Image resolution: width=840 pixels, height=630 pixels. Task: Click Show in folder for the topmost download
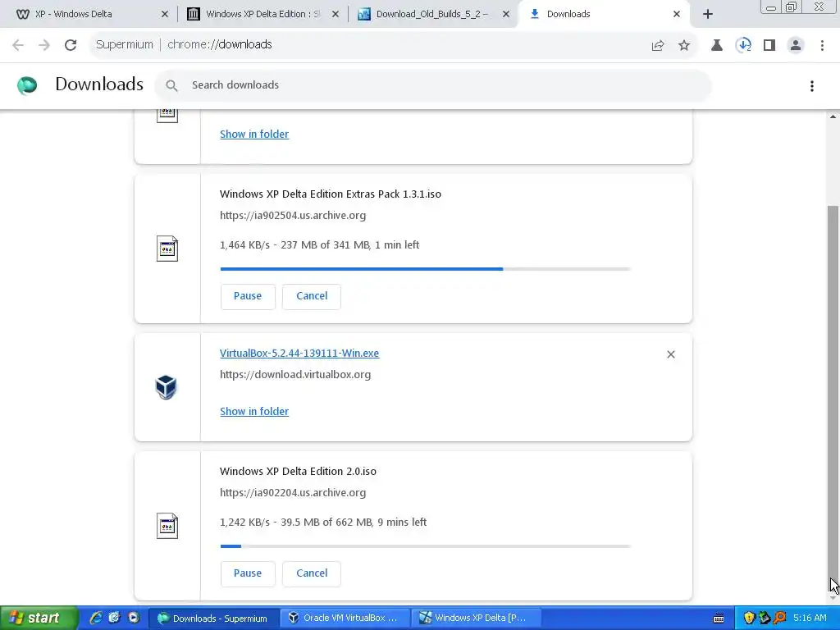coord(254,134)
